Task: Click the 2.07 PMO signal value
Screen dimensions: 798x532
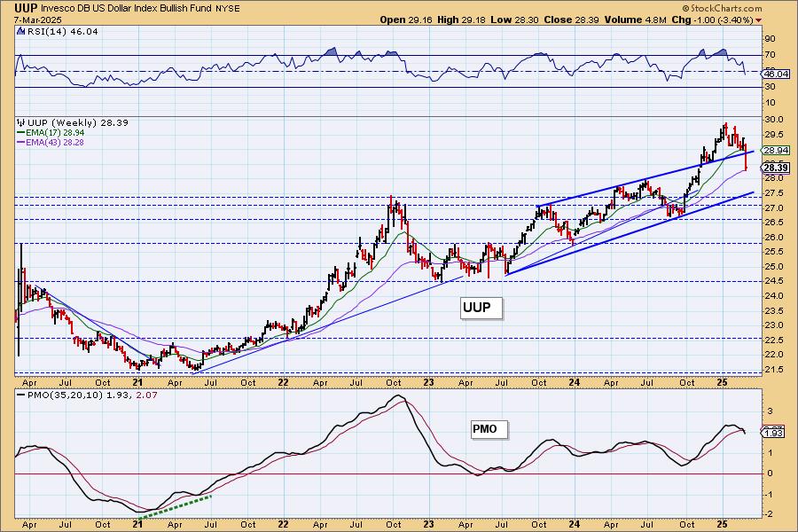Action: 146,395
